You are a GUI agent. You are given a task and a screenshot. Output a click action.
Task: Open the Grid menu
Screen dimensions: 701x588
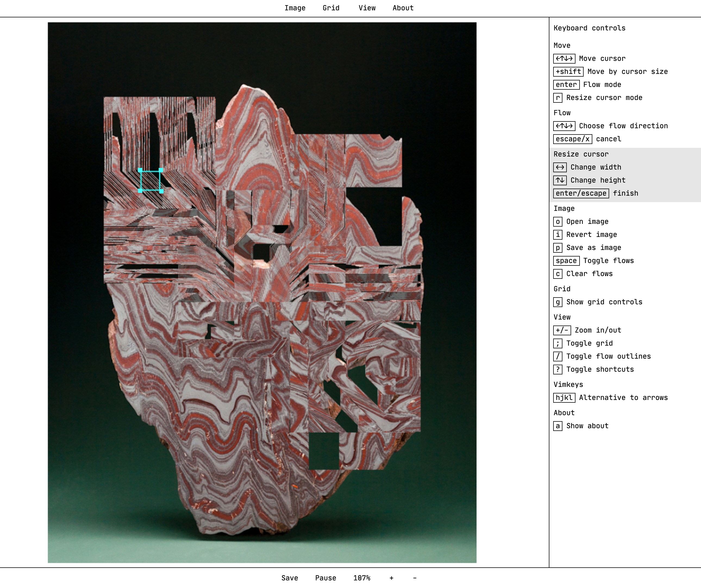pos(331,8)
